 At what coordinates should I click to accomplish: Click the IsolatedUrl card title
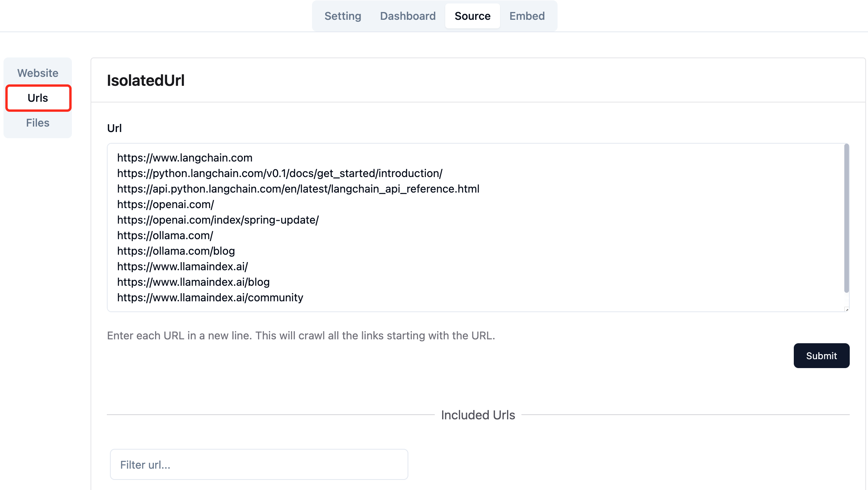[146, 80]
